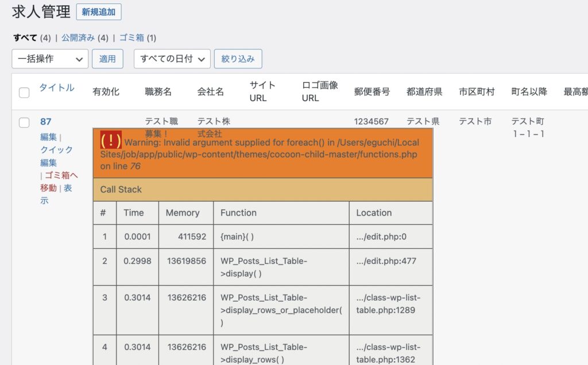The height and width of the screenshot is (365, 588).
Task: Open post titled 87
Action: click(x=46, y=122)
